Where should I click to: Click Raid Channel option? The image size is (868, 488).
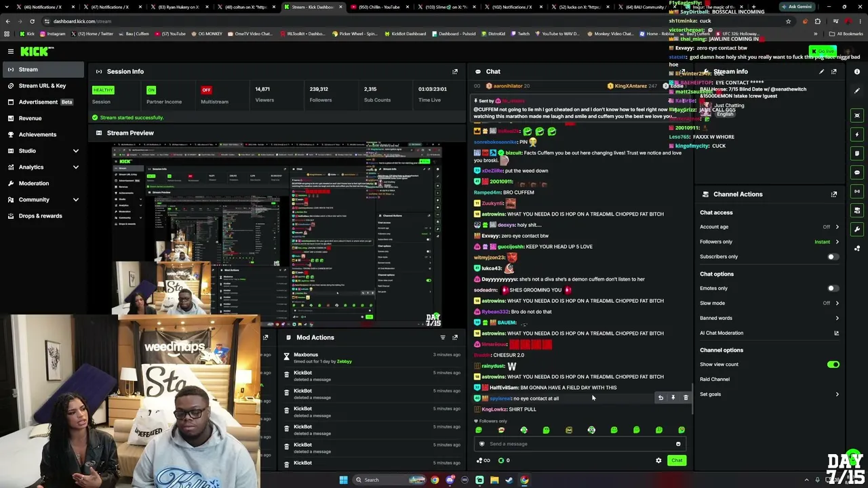point(715,380)
